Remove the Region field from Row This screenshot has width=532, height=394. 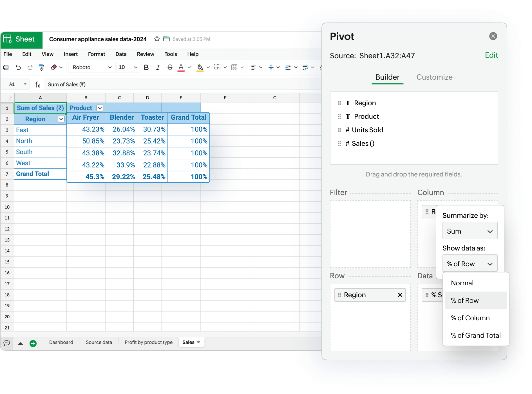point(400,295)
